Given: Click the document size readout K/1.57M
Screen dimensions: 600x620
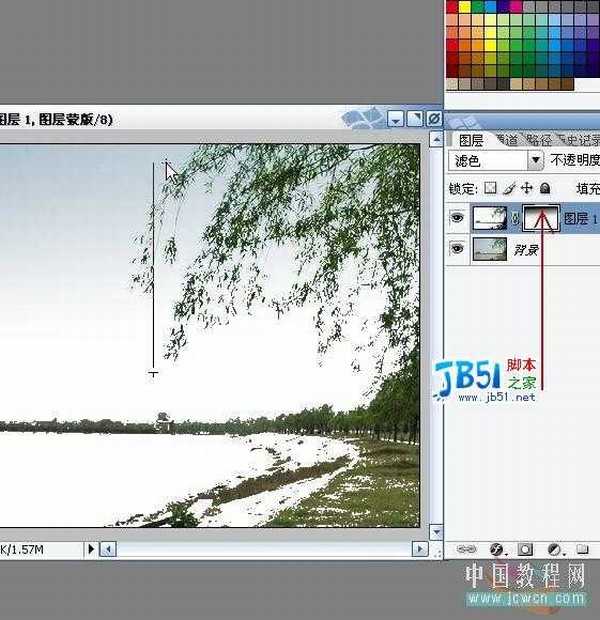Looking at the screenshot, I should point(22,549).
